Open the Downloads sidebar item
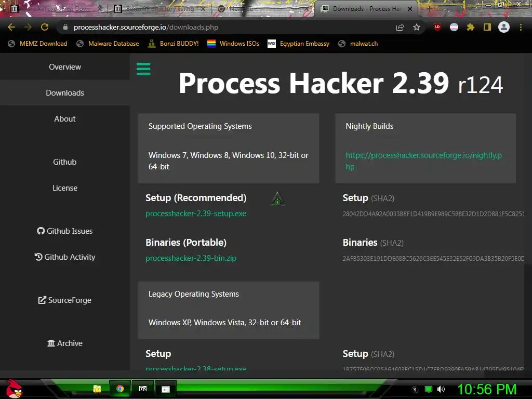The height and width of the screenshot is (399, 532). [x=65, y=92]
